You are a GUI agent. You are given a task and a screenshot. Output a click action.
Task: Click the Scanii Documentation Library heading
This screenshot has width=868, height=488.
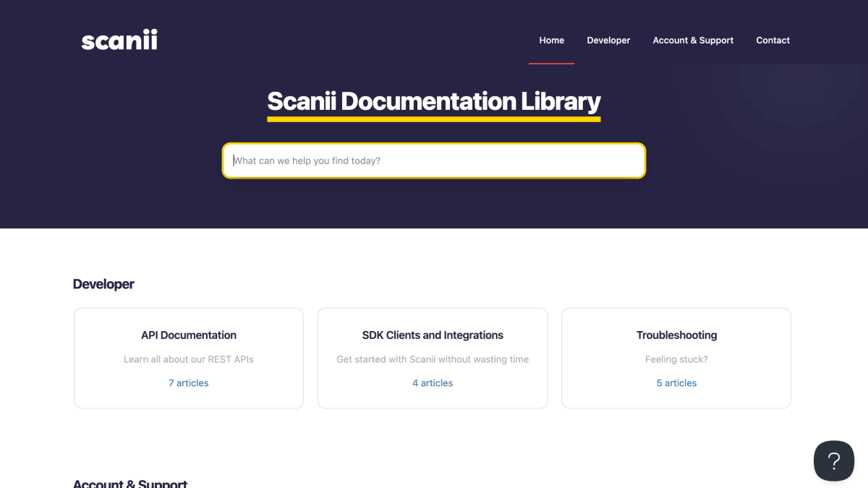click(x=434, y=101)
